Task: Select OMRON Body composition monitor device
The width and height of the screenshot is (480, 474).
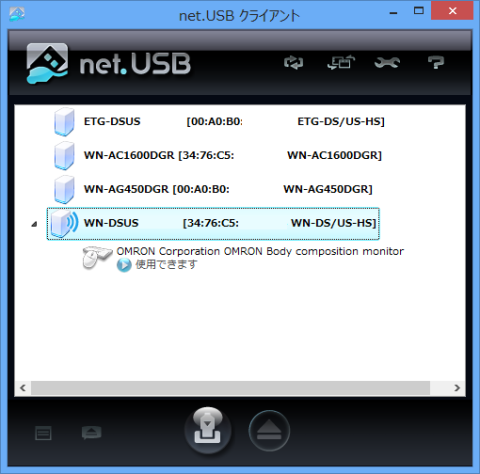Action: 243,258
